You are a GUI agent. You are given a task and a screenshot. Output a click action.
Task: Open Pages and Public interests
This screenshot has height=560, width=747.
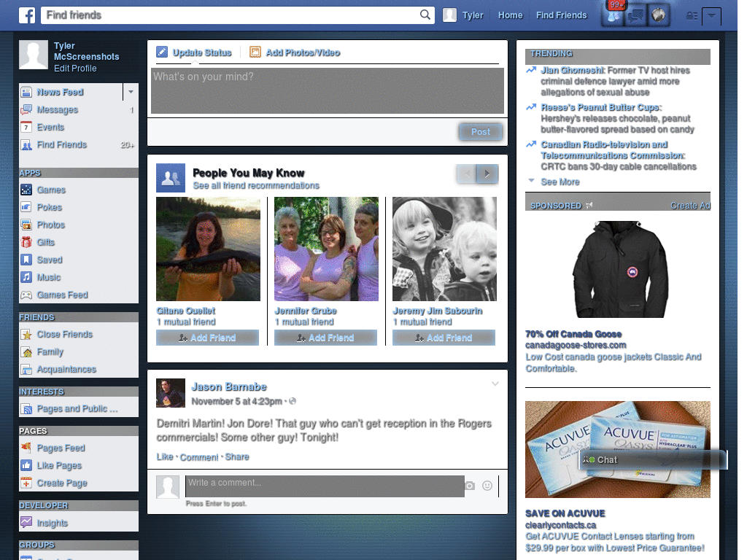pyautogui.click(x=79, y=409)
